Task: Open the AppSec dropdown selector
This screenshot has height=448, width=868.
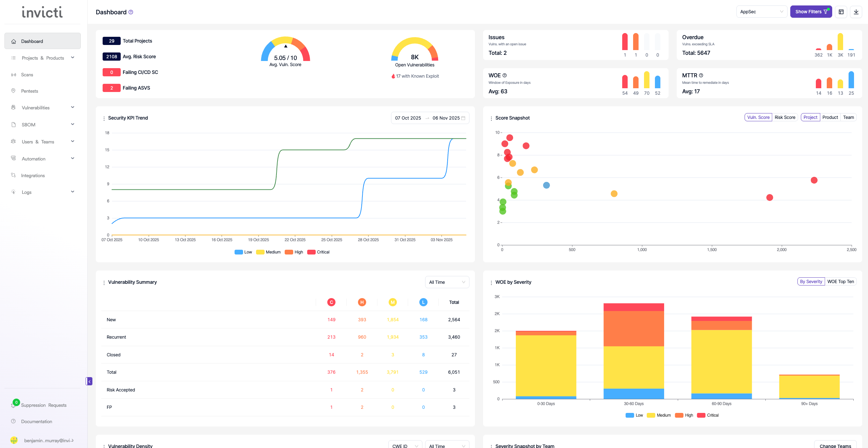Action: coord(761,12)
